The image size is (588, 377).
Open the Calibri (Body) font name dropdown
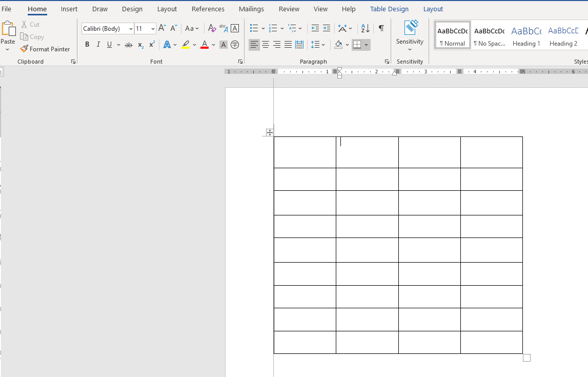131,29
